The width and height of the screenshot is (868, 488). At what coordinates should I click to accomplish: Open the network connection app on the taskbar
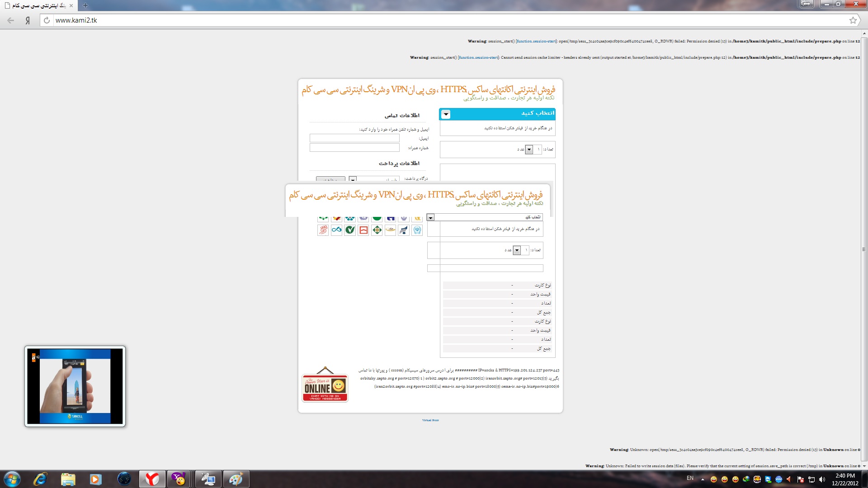pyautogui.click(x=208, y=479)
